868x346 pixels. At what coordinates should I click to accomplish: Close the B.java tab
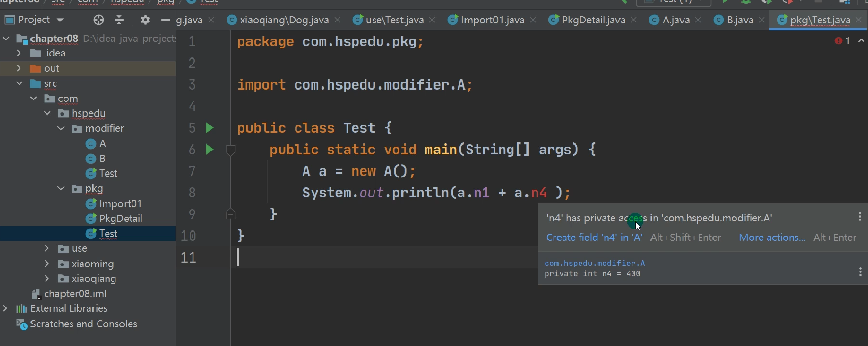coord(761,20)
